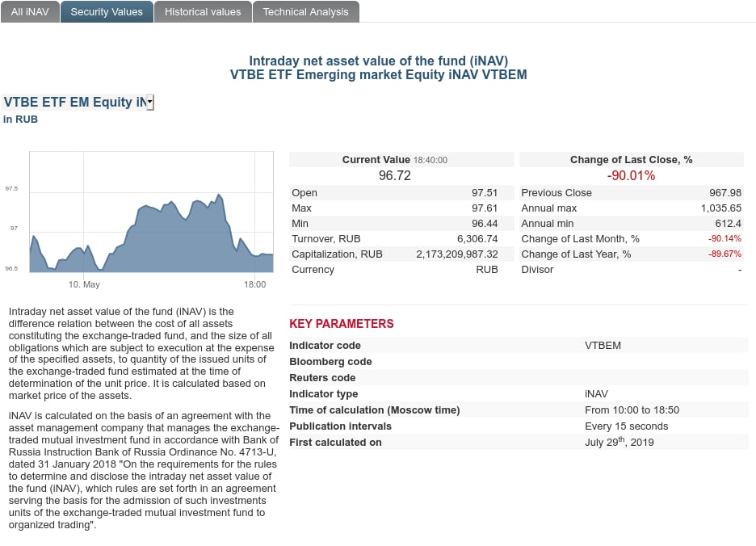This screenshot has height=546, width=756.
Task: Click the Indicator type value iNAV
Action: point(596,394)
